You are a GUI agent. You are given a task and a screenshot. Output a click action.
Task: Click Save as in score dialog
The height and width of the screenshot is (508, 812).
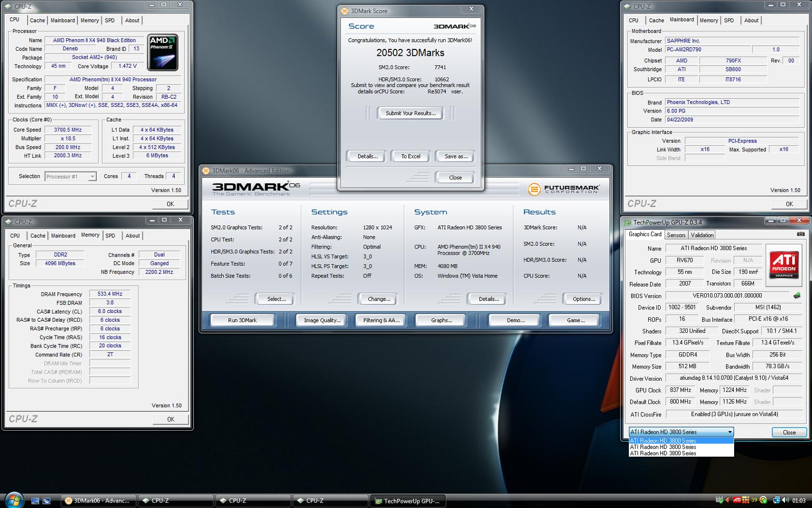click(x=456, y=156)
